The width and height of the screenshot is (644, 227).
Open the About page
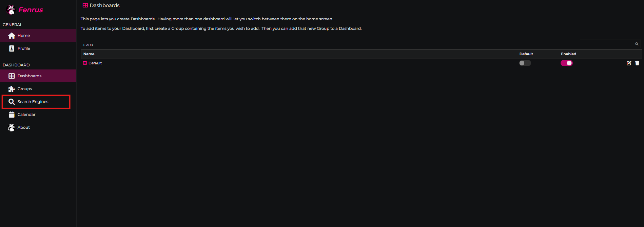24,127
